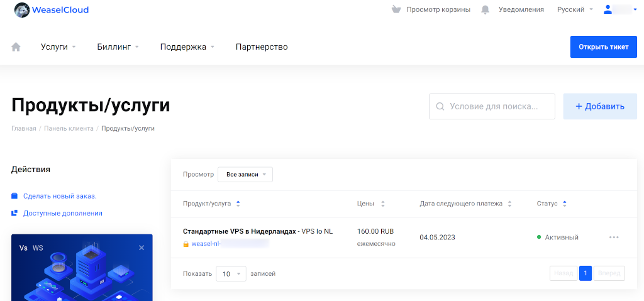Open the Русский language dropdown
Screen dimensions: 644x301
(575, 9)
